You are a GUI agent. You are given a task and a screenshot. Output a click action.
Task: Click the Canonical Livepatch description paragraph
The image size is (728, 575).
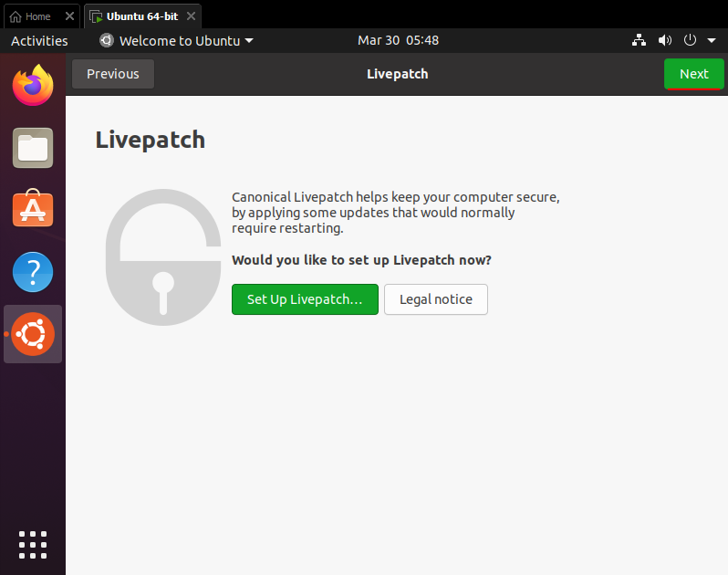point(396,213)
